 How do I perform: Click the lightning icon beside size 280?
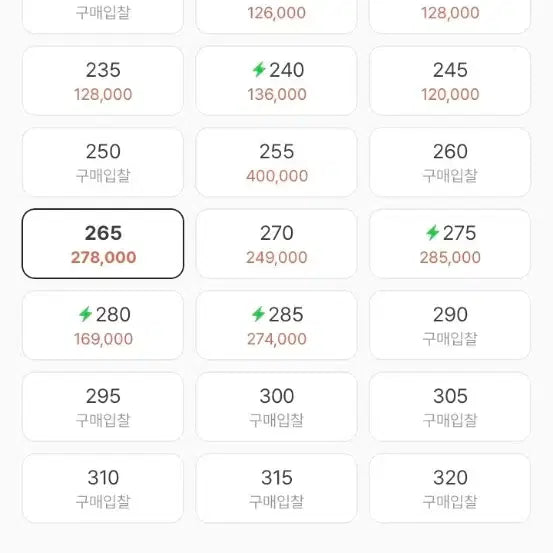coord(85,314)
